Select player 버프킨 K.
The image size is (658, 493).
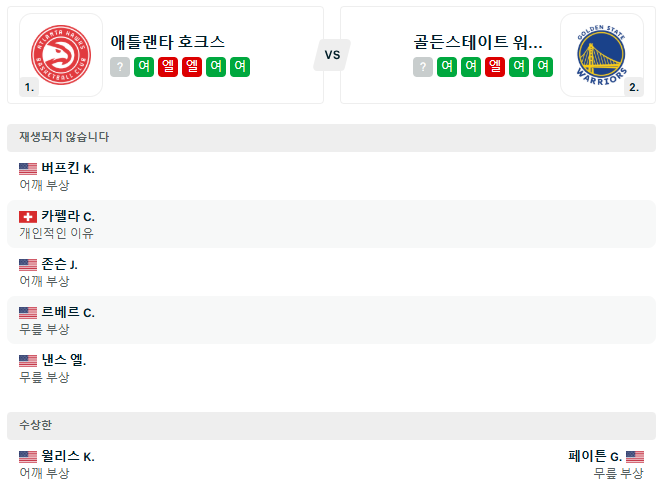pos(67,169)
